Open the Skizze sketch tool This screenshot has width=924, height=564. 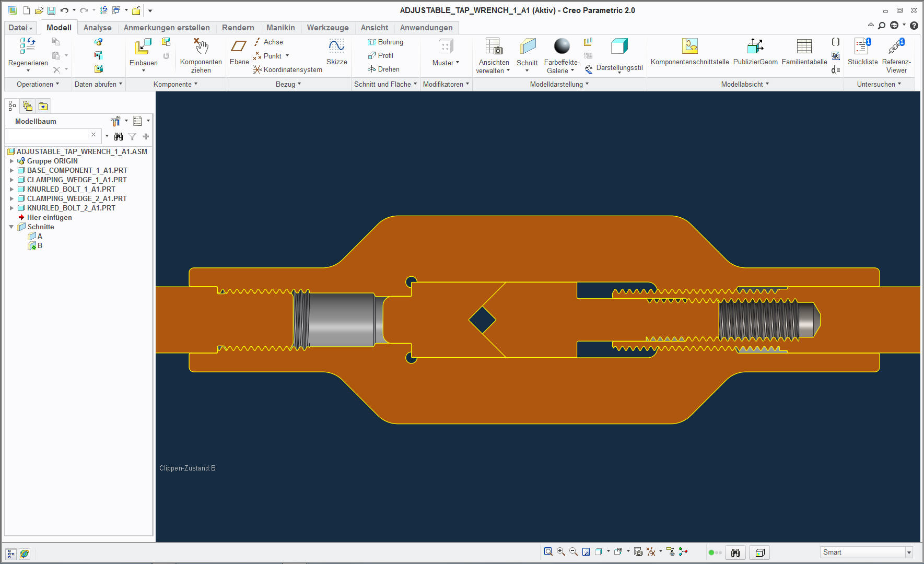(x=336, y=47)
